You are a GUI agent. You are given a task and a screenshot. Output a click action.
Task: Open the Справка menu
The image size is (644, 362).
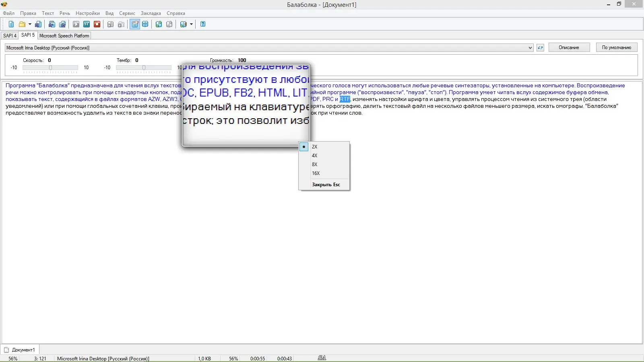pyautogui.click(x=176, y=13)
